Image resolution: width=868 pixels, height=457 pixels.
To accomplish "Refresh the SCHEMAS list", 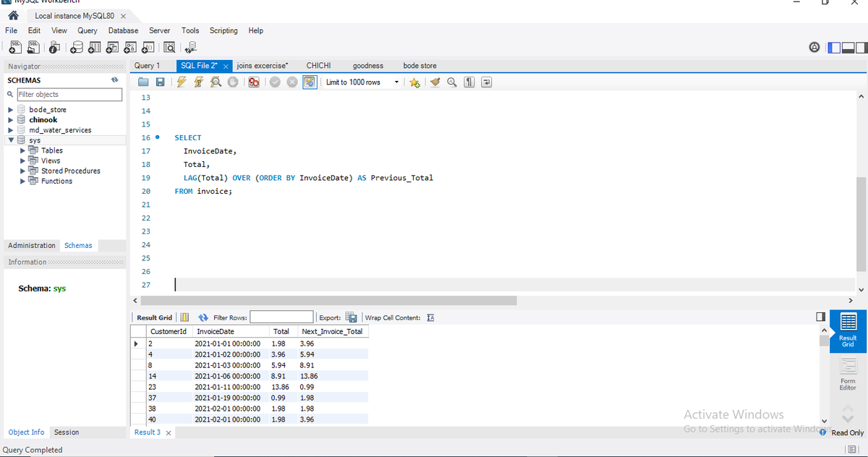I will point(114,80).
